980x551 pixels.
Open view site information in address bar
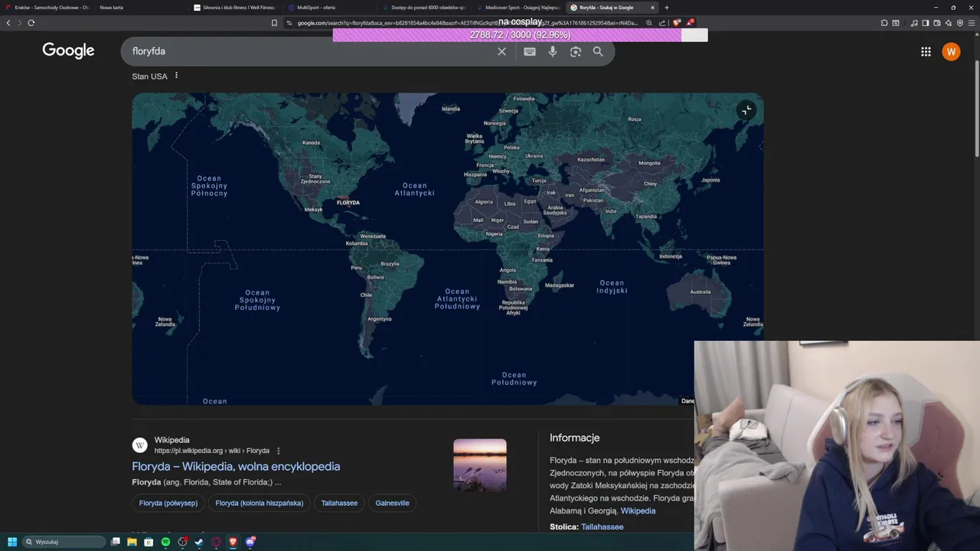(289, 23)
